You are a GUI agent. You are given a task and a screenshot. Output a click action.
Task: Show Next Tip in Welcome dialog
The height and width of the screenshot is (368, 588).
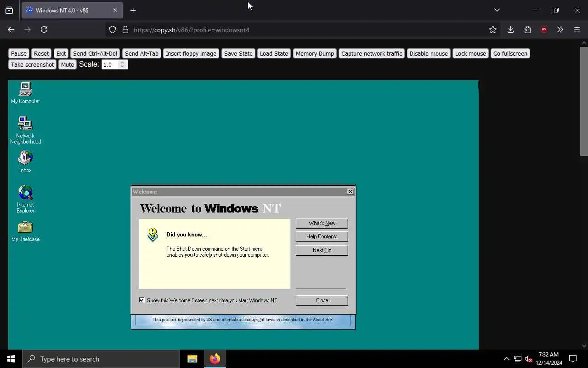pyautogui.click(x=322, y=250)
